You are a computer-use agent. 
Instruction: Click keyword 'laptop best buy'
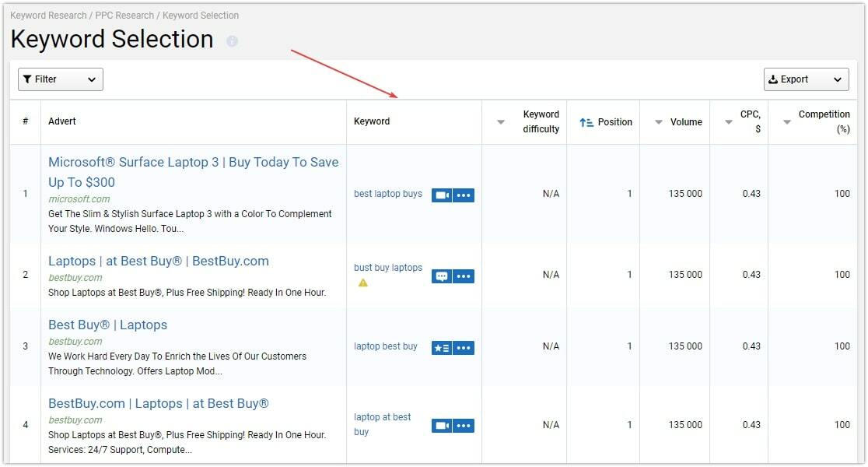(x=385, y=346)
